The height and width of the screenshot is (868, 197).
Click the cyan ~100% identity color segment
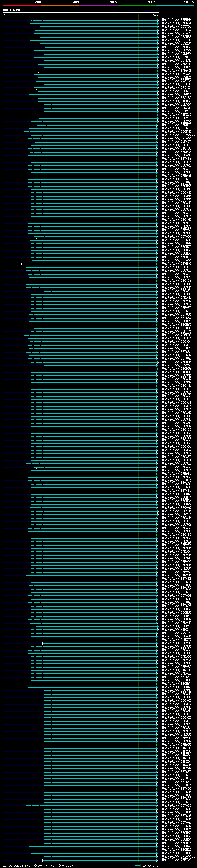coord(175,6)
